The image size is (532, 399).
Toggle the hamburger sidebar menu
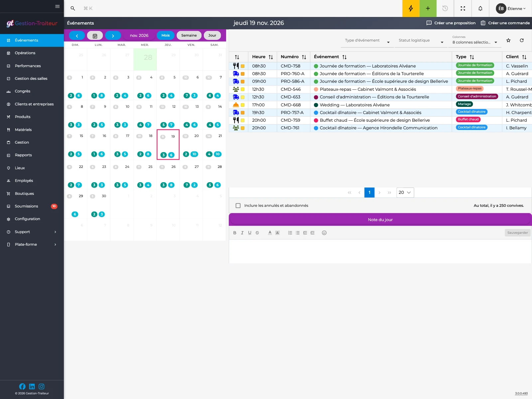click(x=57, y=6)
